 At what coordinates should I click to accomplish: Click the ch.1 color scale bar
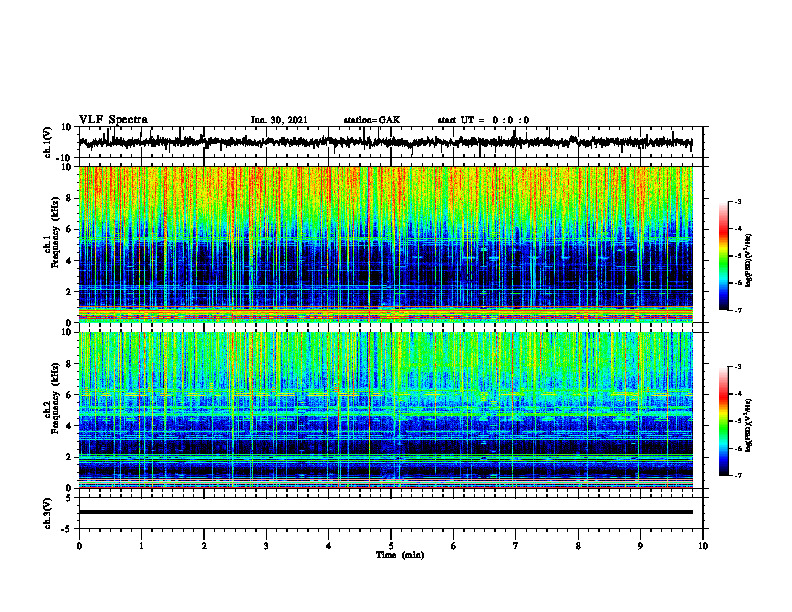point(723,256)
